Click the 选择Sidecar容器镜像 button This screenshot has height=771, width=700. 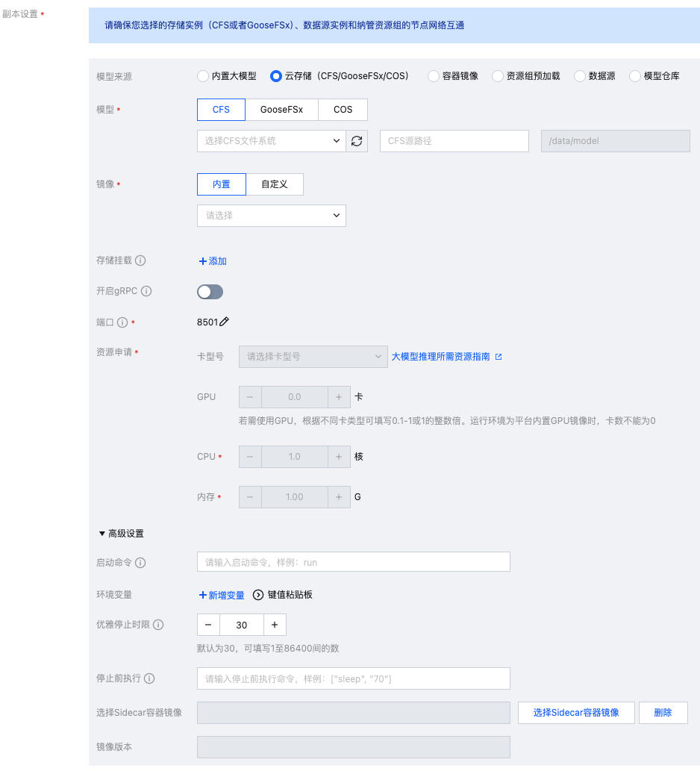[576, 713]
